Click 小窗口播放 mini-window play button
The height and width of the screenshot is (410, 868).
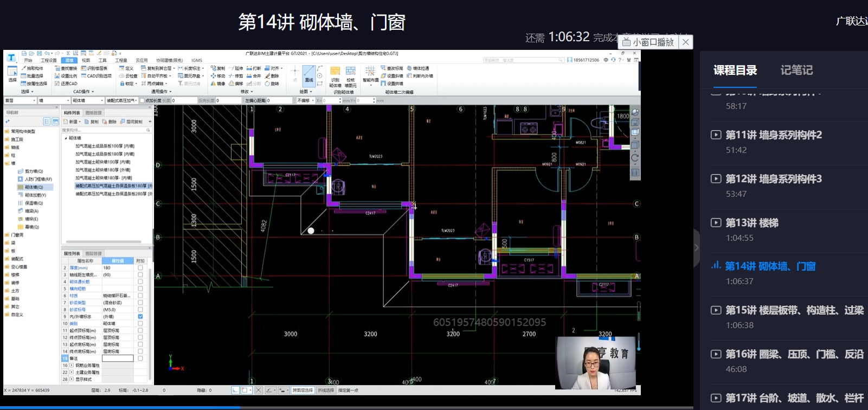click(648, 42)
